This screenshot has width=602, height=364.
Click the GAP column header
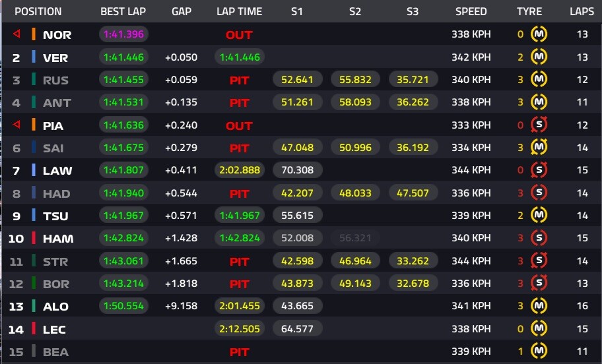tap(181, 11)
